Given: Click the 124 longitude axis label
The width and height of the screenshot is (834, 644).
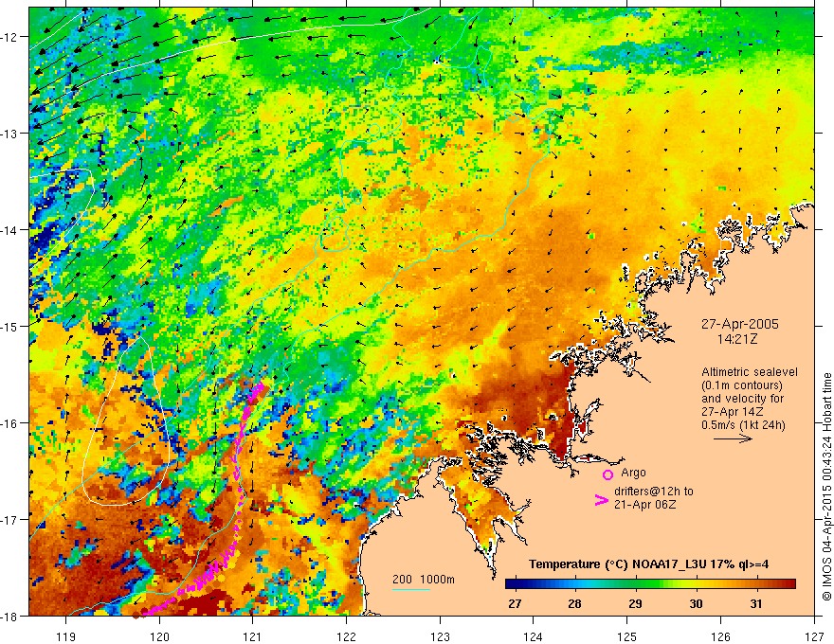Looking at the screenshot, I should [534, 636].
